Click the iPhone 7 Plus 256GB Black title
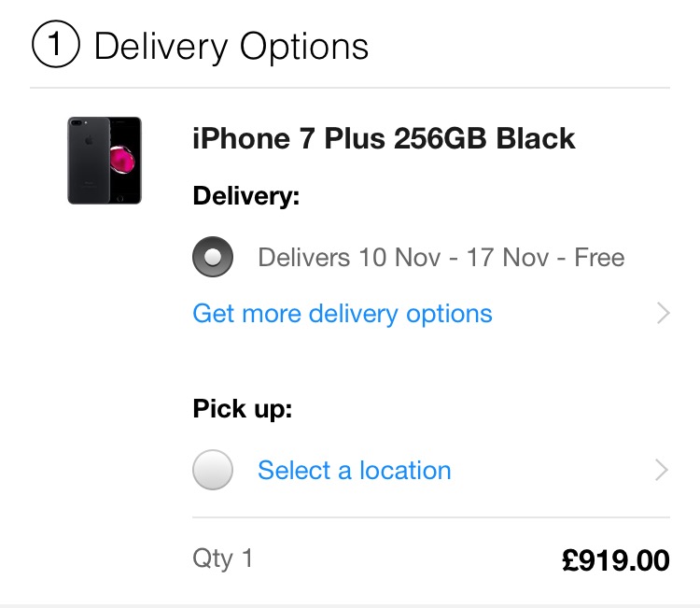 tap(384, 138)
